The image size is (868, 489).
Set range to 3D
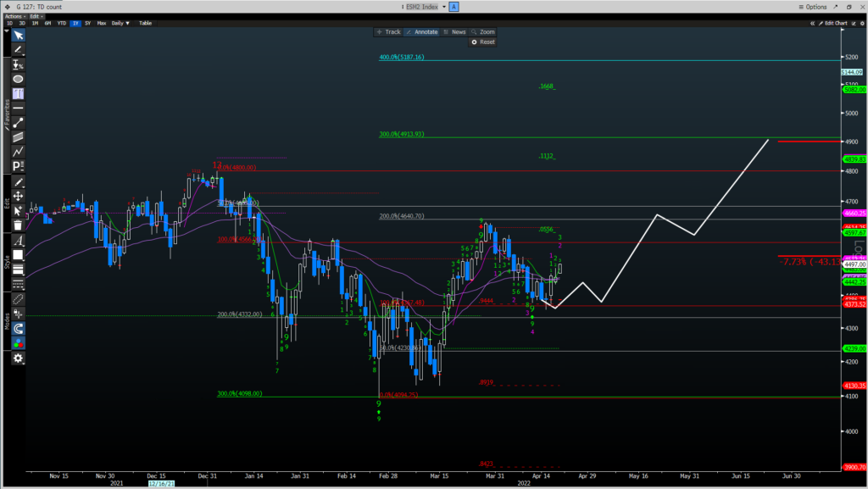tap(22, 23)
